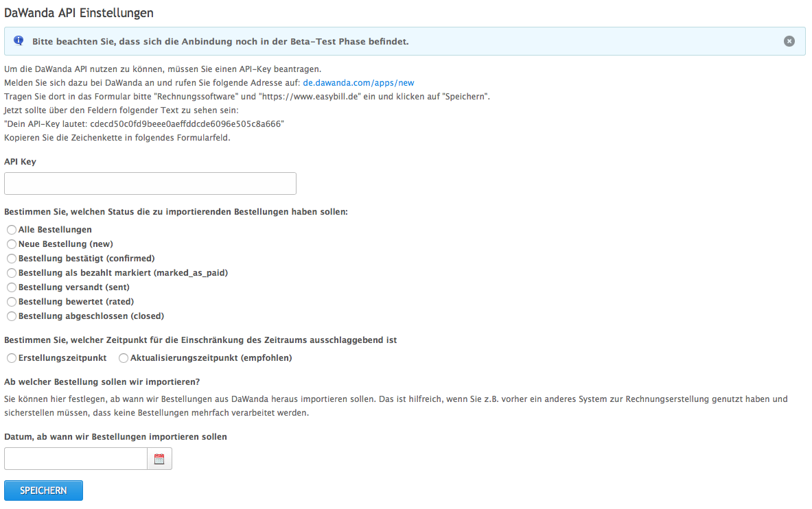Image resolution: width=812 pixels, height=509 pixels.
Task: Select the 'Alle Bestellungen' radio option
Action: (x=12, y=229)
